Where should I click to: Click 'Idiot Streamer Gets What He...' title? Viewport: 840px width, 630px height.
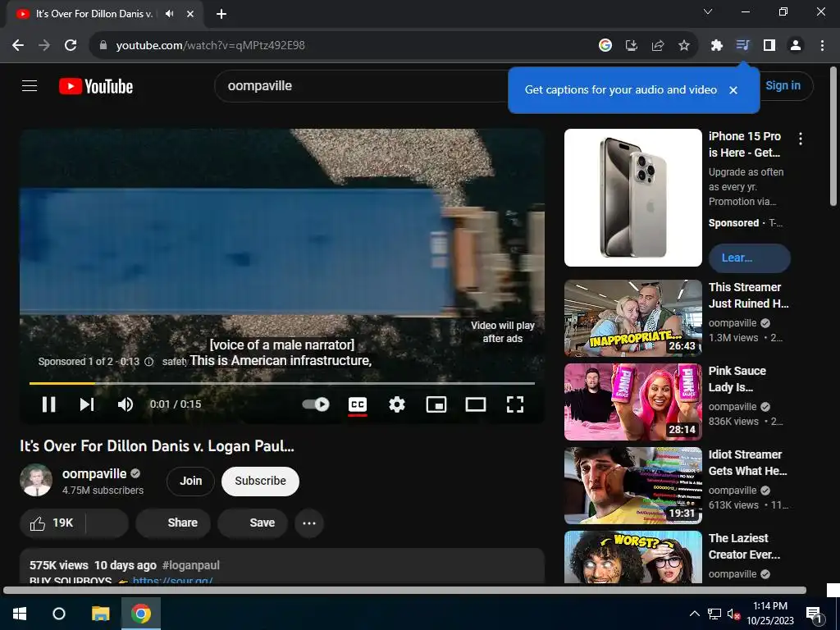[x=748, y=463]
